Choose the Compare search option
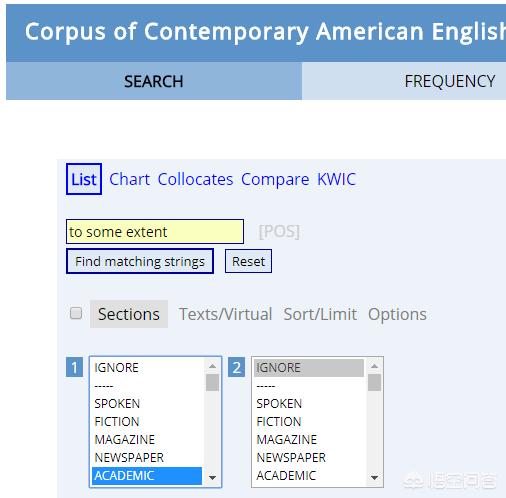 275,179
